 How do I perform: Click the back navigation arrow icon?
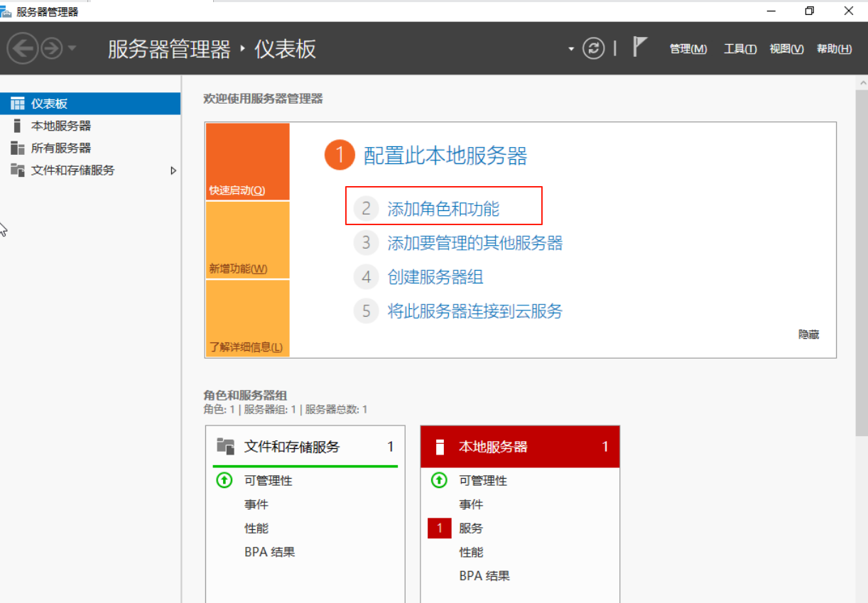tap(22, 49)
